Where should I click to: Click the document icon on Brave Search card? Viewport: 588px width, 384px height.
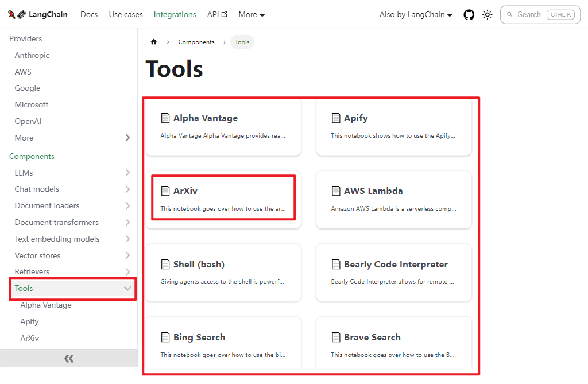336,338
